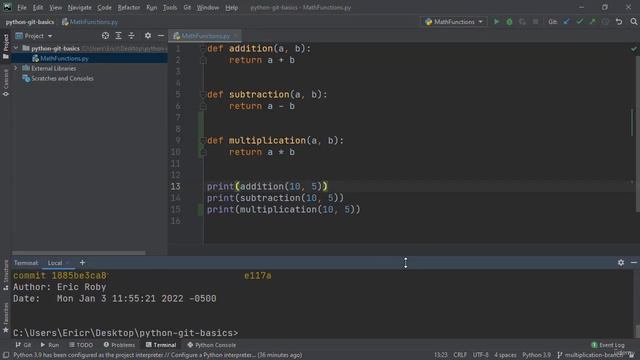Fold the addition function at line 1
This screenshot has height=360, width=640.
coord(203,49)
